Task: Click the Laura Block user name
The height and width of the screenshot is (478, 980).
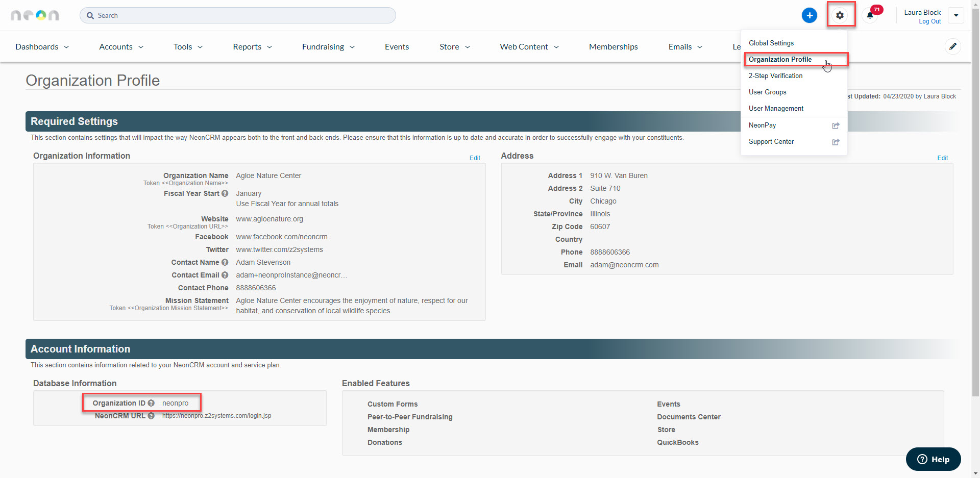Action: (x=922, y=12)
